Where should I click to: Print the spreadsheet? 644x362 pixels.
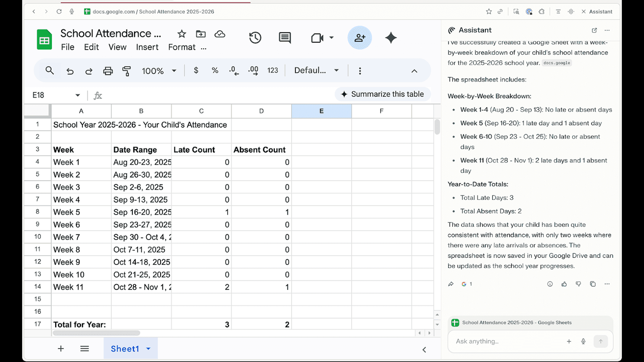(108, 71)
